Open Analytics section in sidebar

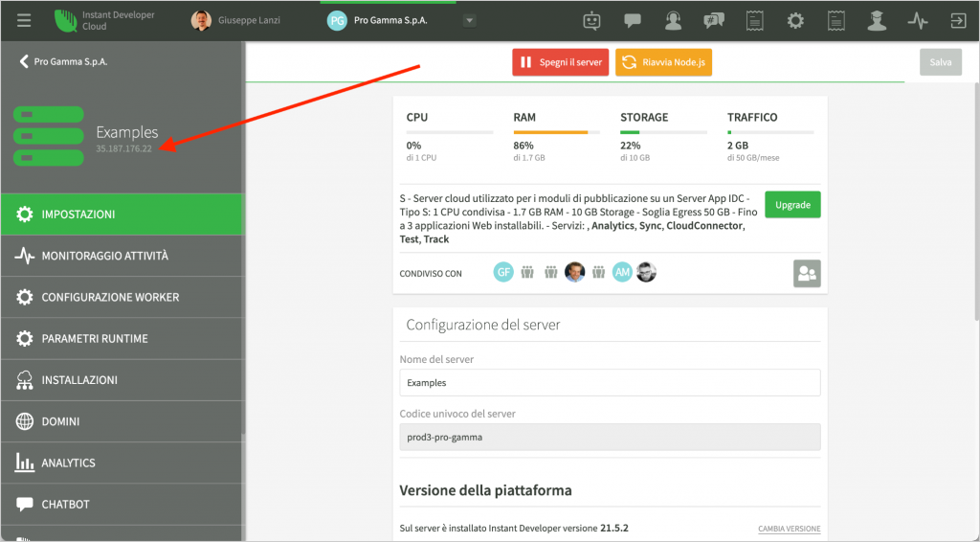pos(122,463)
